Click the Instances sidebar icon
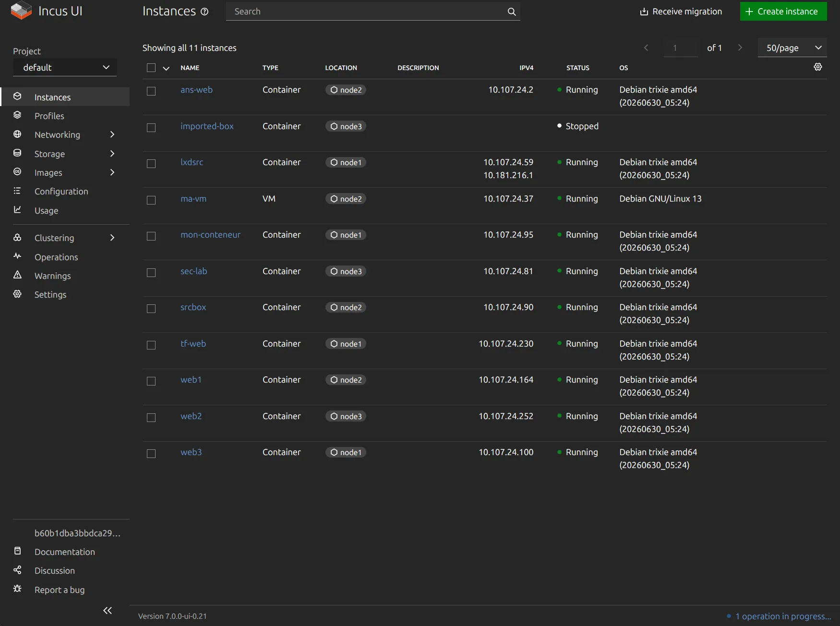Screen dimensions: 840x626 coord(17,96)
